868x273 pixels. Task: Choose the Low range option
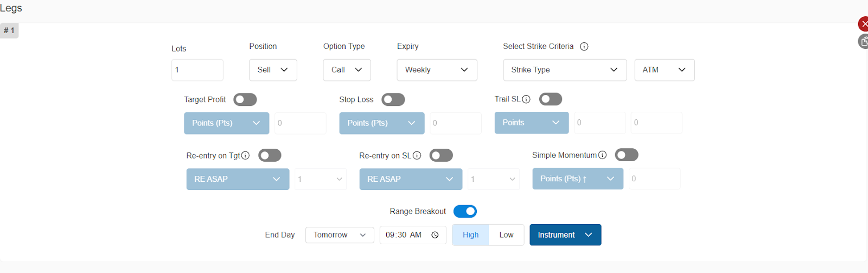point(506,235)
